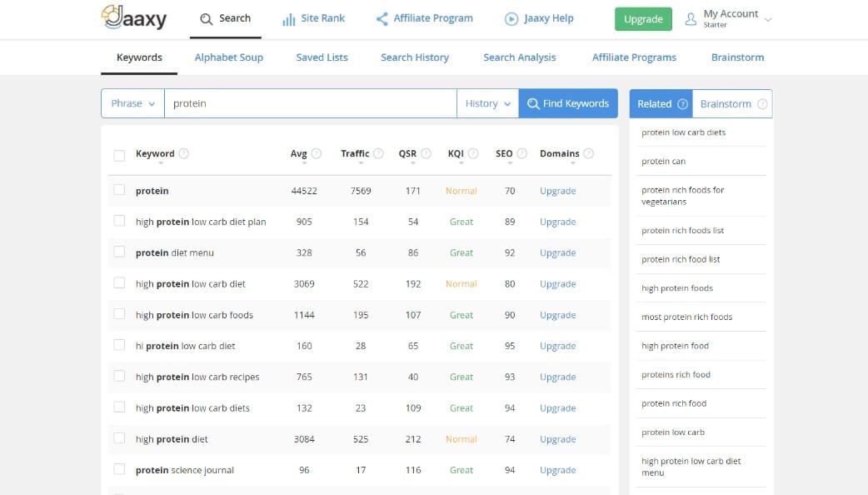868x495 pixels.
Task: Open the Phrase search type dropdown
Action: [132, 103]
